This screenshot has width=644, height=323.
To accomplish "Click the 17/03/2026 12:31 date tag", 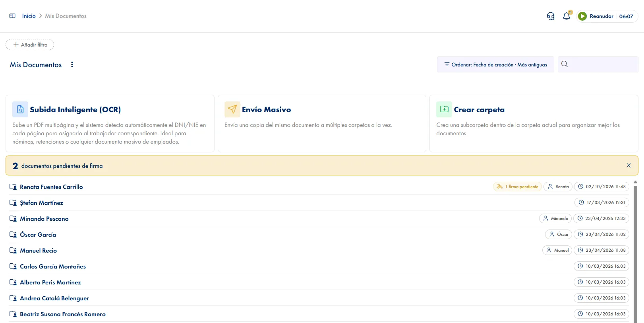I will pos(602,202).
